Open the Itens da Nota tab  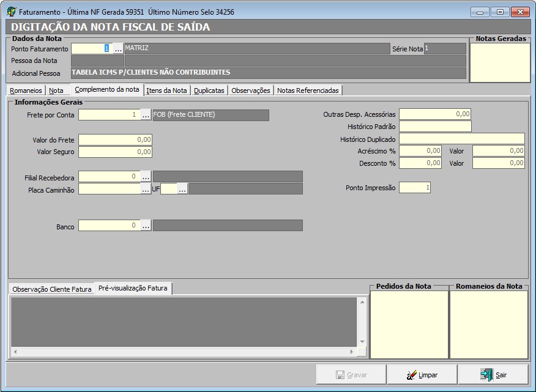pyautogui.click(x=167, y=91)
